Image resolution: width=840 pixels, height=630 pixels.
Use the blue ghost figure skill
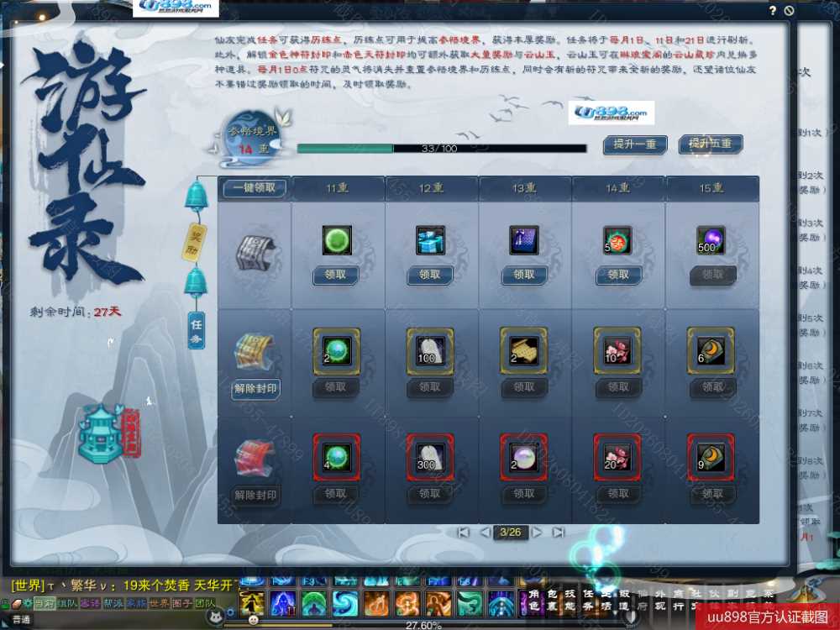(283, 604)
